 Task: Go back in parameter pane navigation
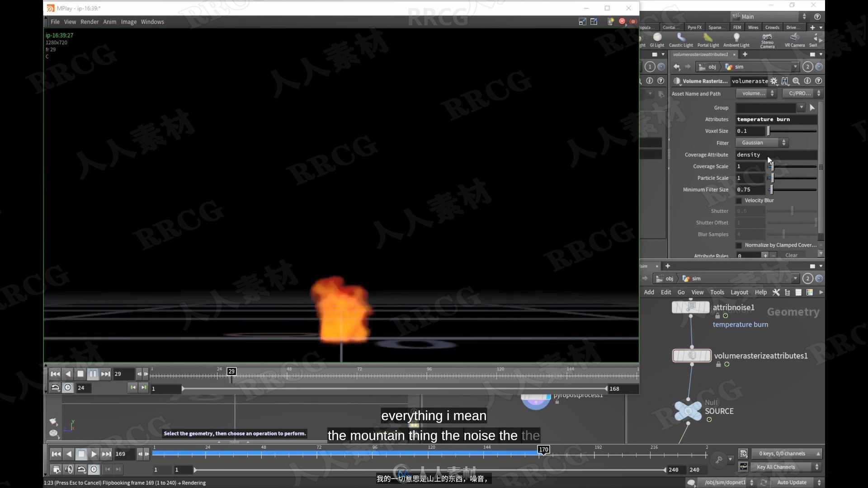point(677,67)
